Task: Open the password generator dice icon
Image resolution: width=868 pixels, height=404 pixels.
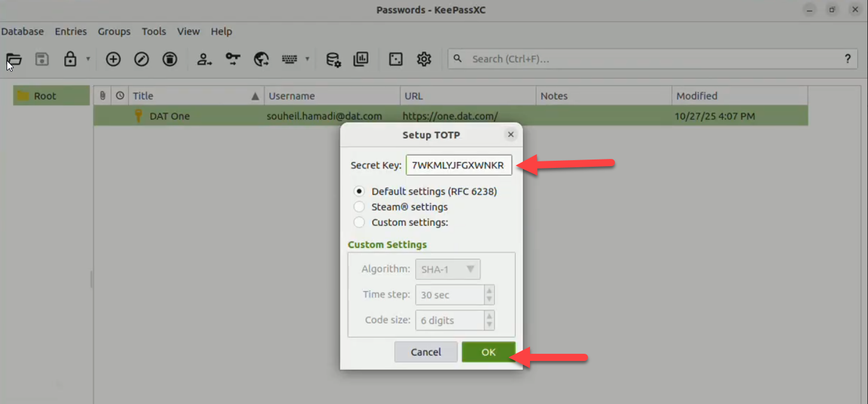Action: 395,59
